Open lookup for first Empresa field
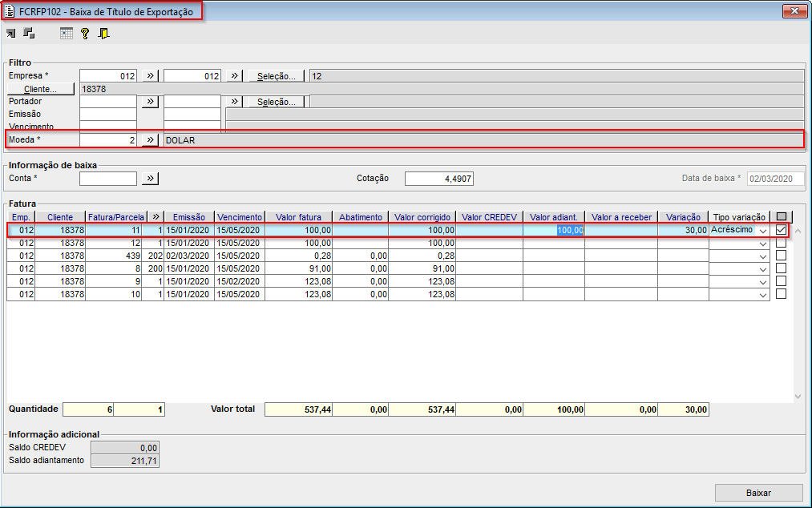The height and width of the screenshot is (508, 812). pos(150,75)
